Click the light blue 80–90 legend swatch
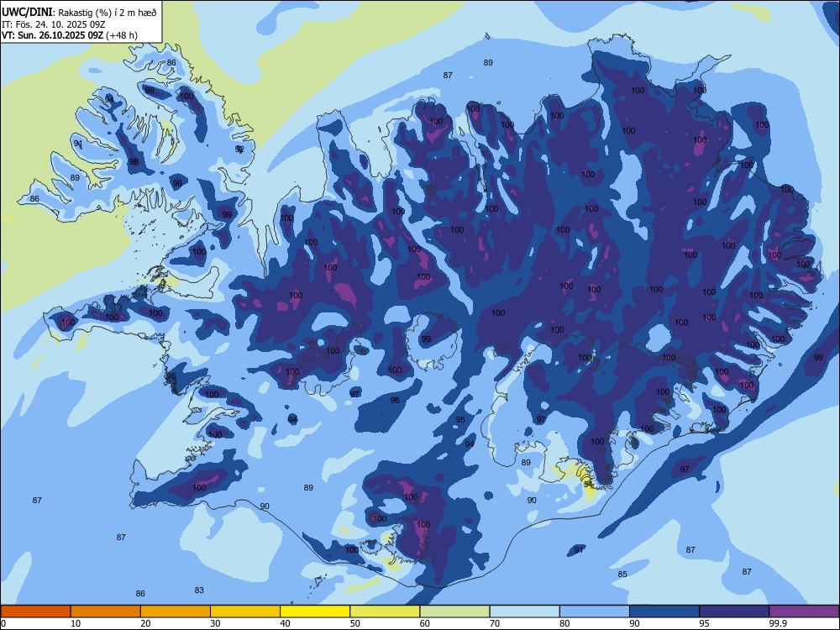The width and height of the screenshot is (840, 630). coord(595,612)
